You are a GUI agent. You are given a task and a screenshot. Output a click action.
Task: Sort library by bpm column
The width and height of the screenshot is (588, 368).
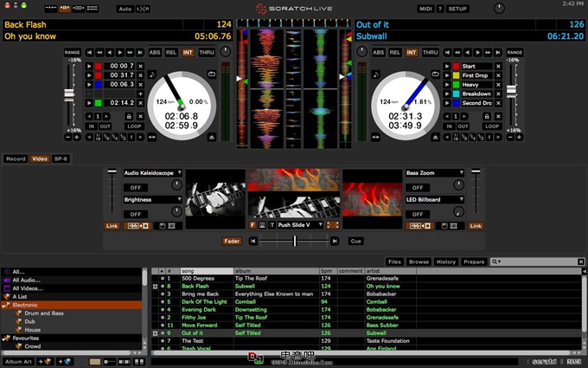(328, 271)
